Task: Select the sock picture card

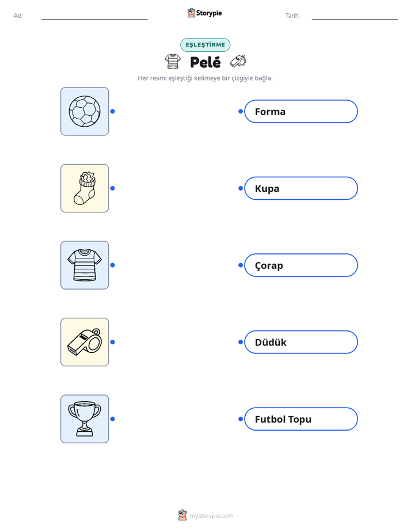Action: (x=85, y=188)
